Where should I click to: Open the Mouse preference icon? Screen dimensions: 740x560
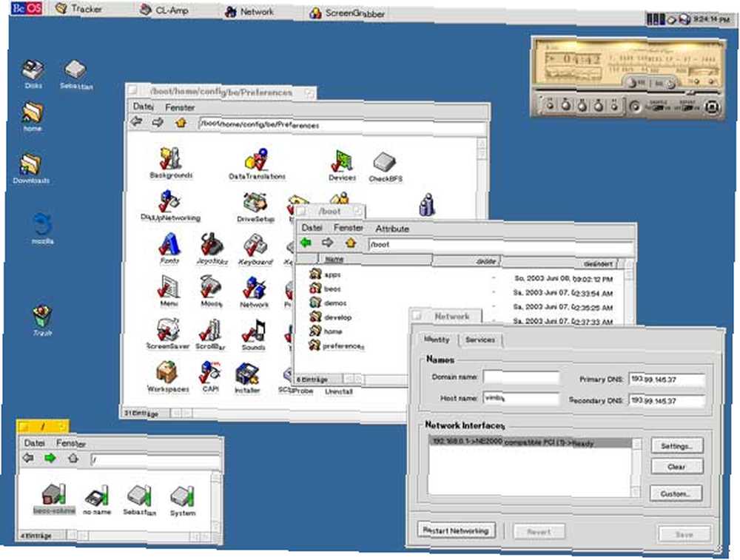[211, 291]
